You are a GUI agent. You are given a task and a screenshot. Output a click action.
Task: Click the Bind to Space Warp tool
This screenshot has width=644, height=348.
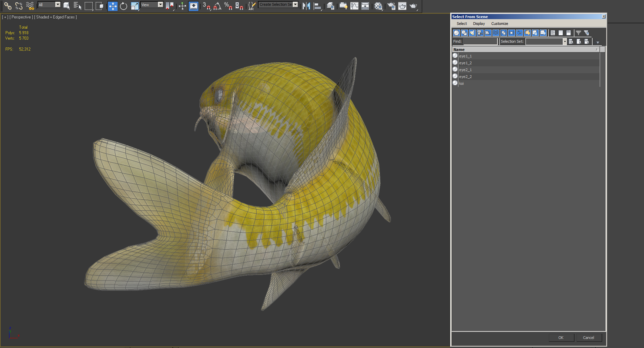[x=30, y=6]
